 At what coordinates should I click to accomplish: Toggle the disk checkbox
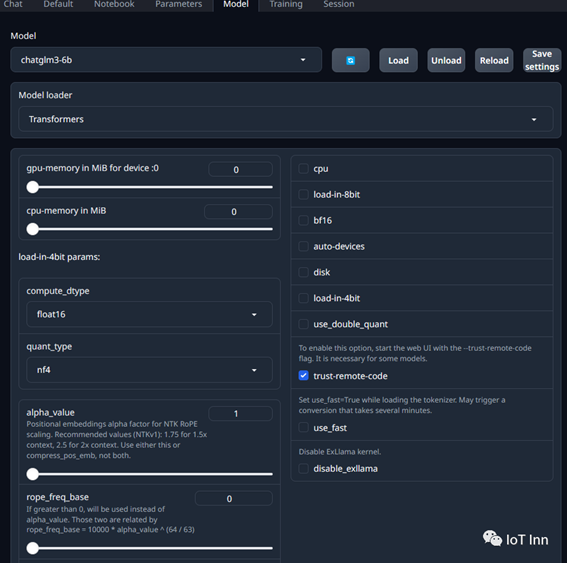[303, 272]
